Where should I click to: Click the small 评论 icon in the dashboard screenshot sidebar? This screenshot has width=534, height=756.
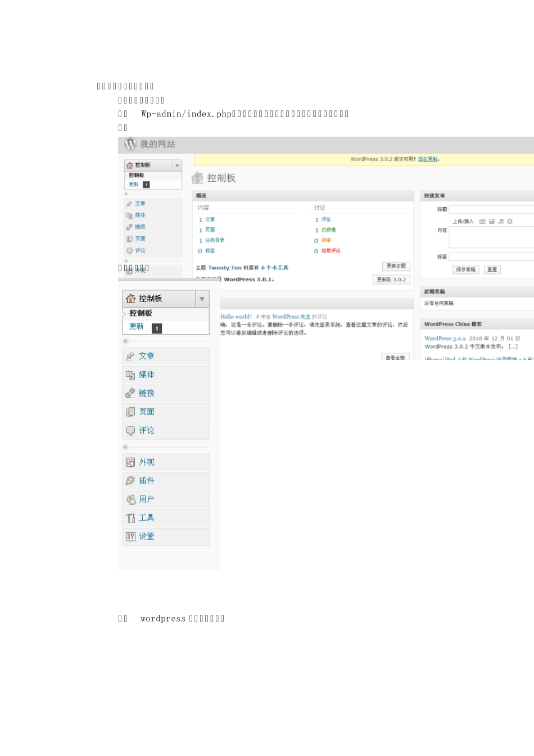click(x=129, y=251)
